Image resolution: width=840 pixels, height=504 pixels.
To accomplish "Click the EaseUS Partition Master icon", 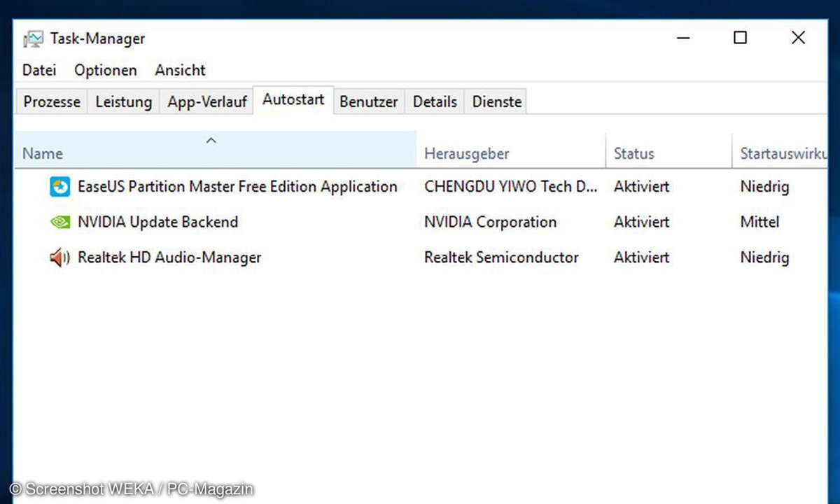I will [x=60, y=187].
